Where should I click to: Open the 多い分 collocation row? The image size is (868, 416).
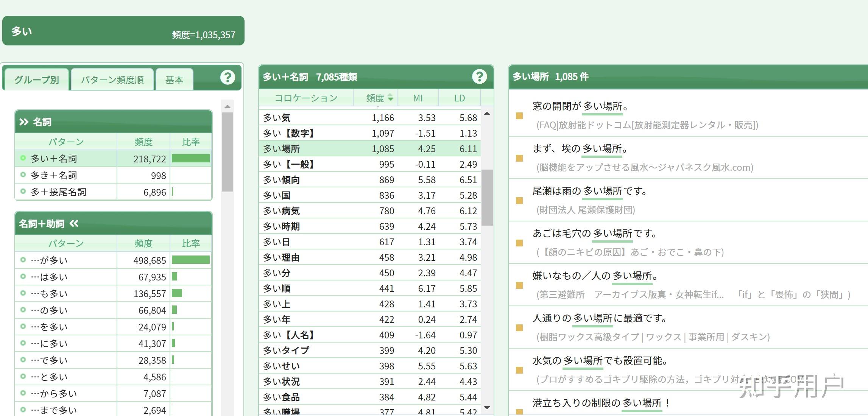pyautogui.click(x=370, y=273)
